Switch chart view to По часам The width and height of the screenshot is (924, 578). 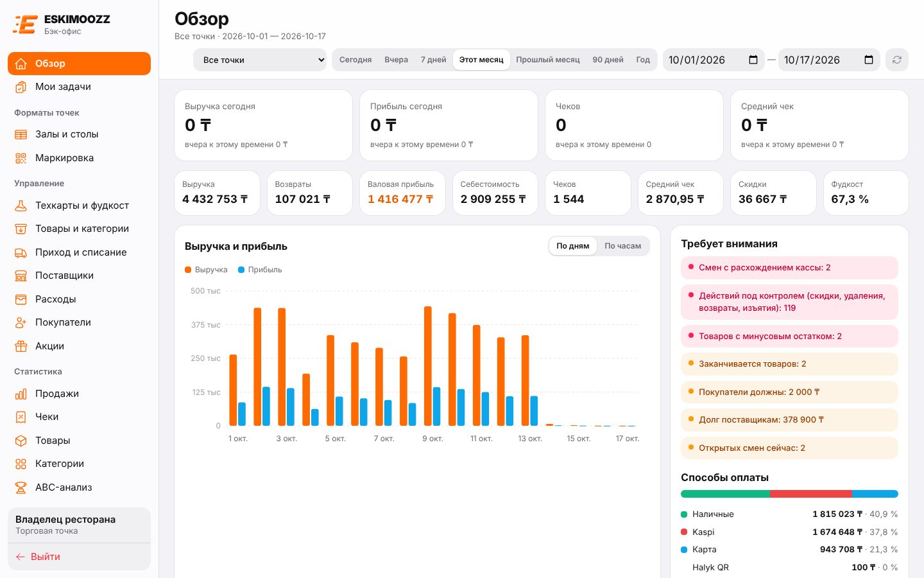pos(622,246)
